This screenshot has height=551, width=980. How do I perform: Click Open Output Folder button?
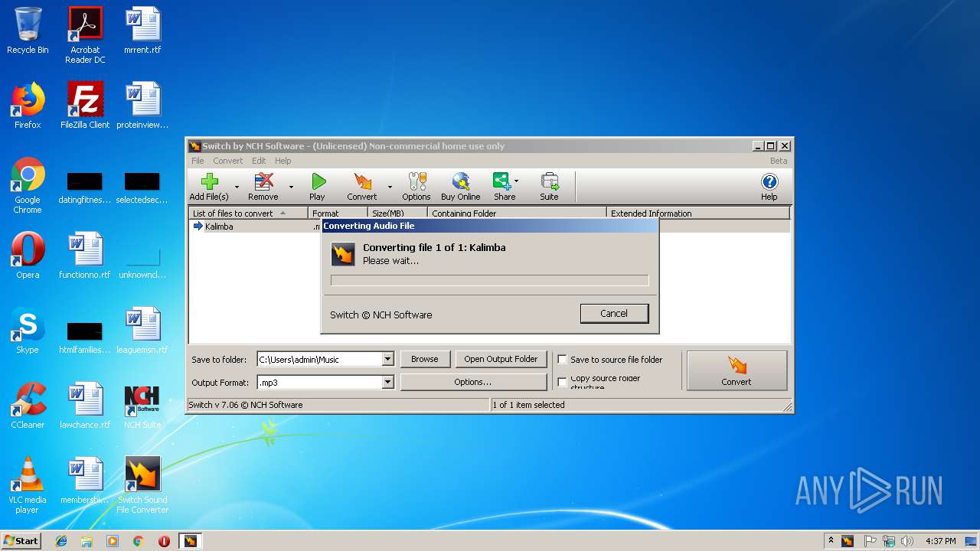pyautogui.click(x=501, y=359)
